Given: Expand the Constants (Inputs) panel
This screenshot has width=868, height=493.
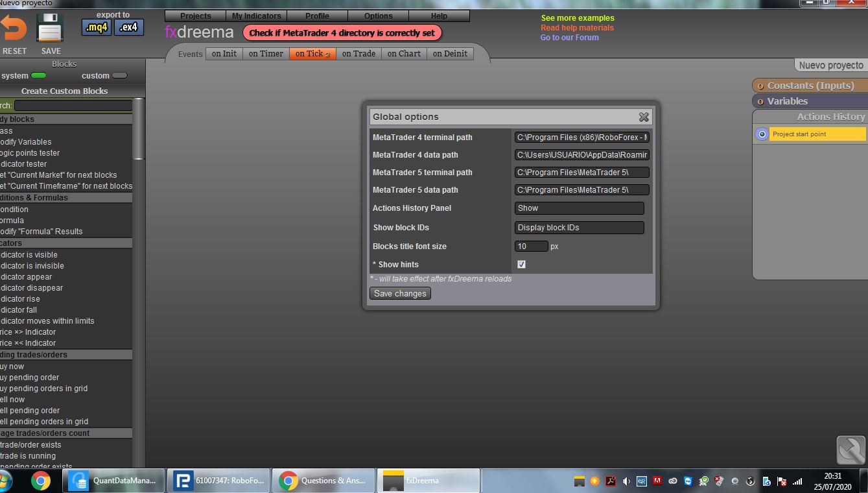Looking at the screenshot, I should click(810, 86).
